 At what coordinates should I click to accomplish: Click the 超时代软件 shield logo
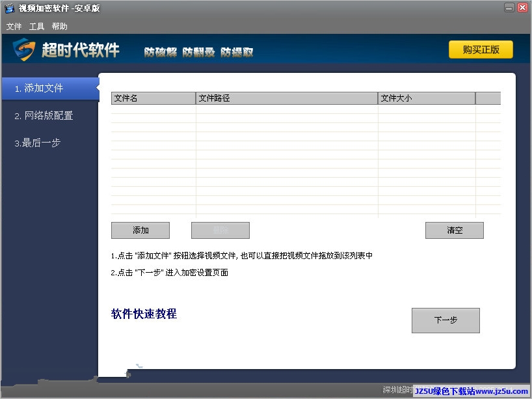24,49
